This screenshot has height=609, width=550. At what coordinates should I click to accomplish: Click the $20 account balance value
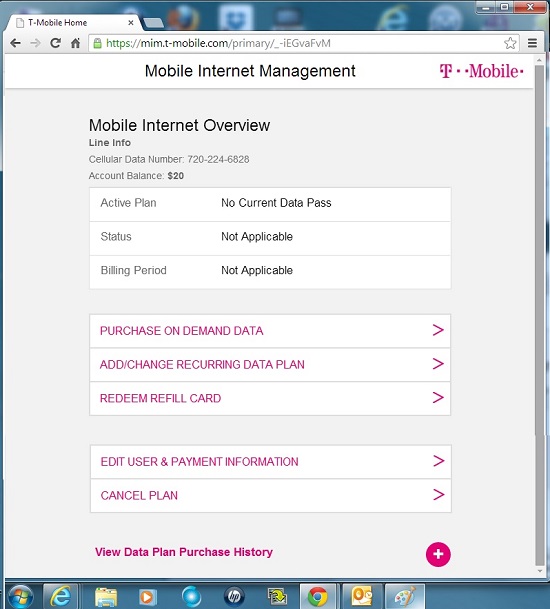pos(176,176)
